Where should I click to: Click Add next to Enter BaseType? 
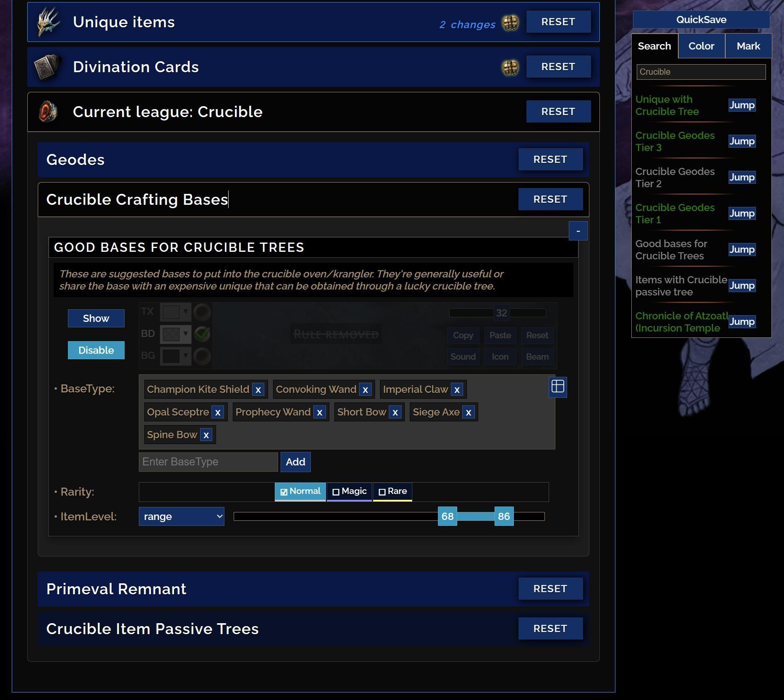pos(296,462)
